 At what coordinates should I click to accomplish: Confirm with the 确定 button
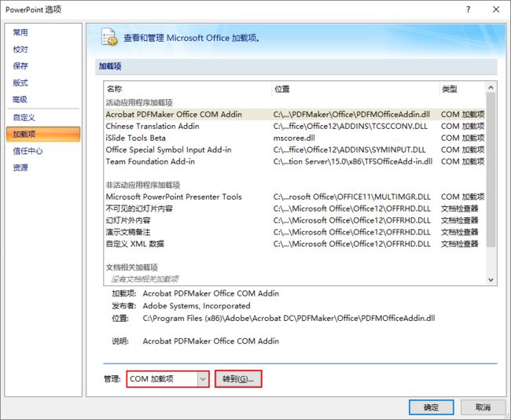point(431,407)
